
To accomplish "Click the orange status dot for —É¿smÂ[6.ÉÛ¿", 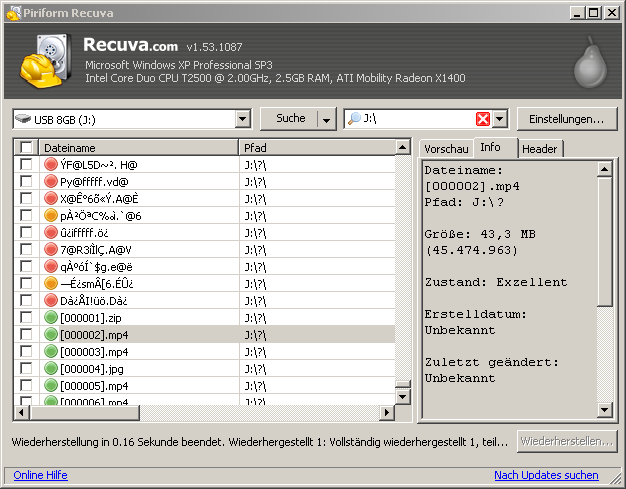I will pos(51,283).
